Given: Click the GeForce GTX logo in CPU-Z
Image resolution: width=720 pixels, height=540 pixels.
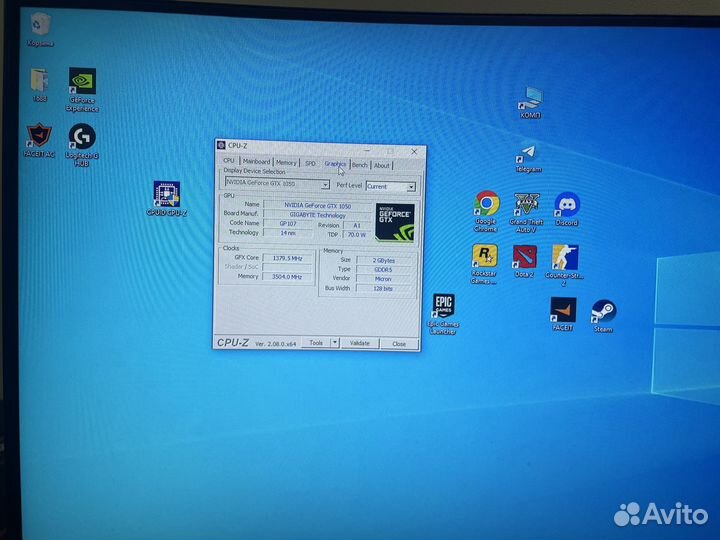Looking at the screenshot, I should pyautogui.click(x=395, y=223).
